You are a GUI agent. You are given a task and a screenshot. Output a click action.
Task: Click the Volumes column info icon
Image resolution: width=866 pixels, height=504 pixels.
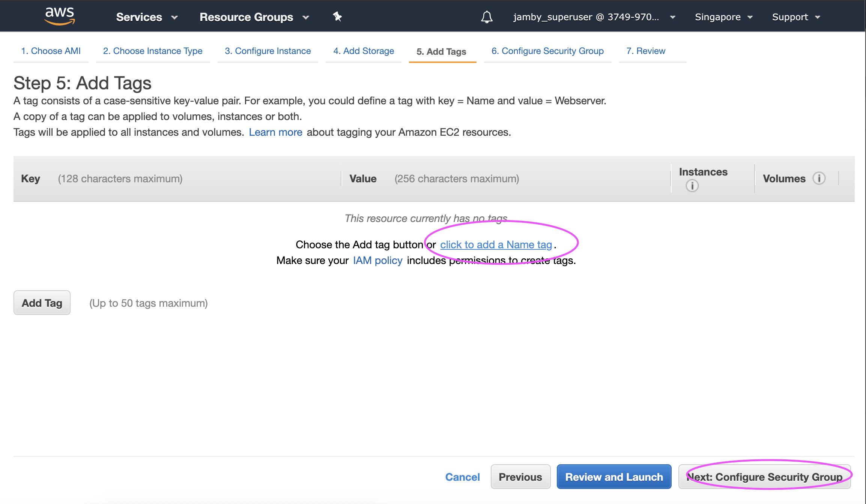coord(819,178)
